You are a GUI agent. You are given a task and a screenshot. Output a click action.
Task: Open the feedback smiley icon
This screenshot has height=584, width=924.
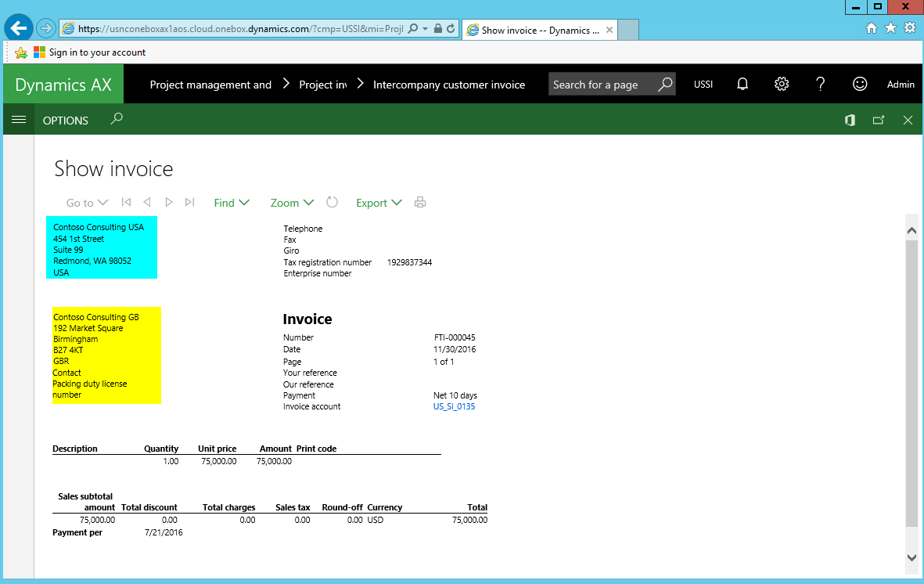(x=860, y=85)
